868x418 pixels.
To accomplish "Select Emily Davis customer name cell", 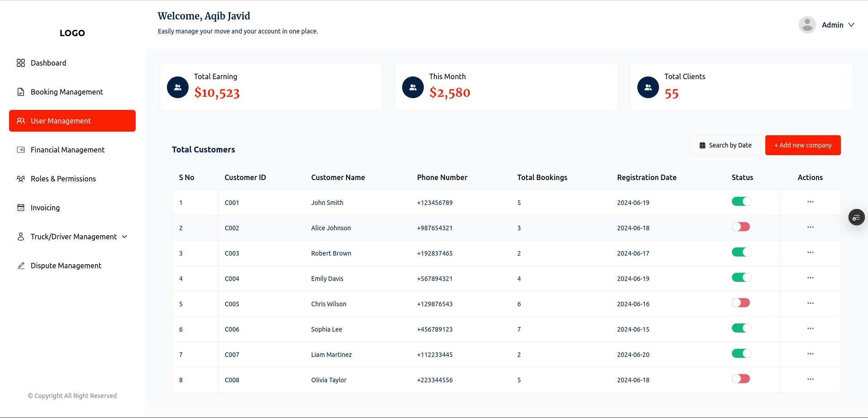I will [x=327, y=279].
